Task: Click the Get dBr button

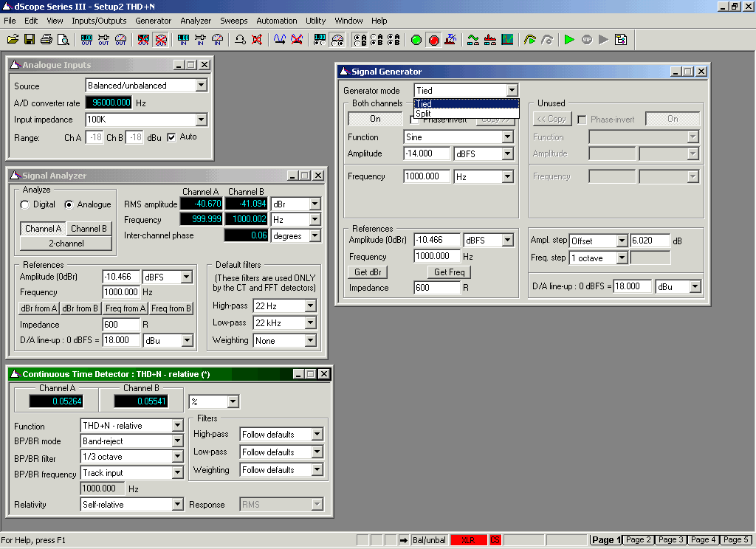Action: [x=368, y=272]
